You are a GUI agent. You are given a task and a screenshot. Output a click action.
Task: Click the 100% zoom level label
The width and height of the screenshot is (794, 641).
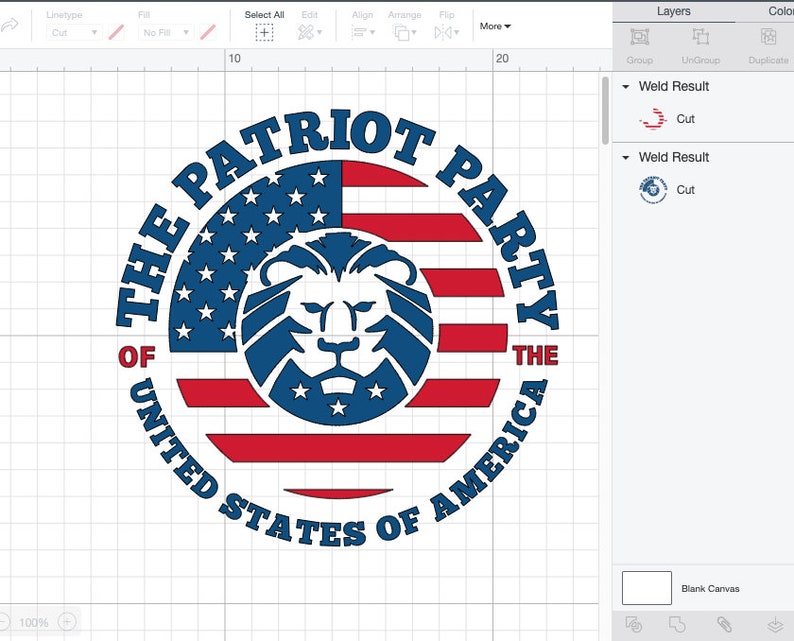[34, 622]
